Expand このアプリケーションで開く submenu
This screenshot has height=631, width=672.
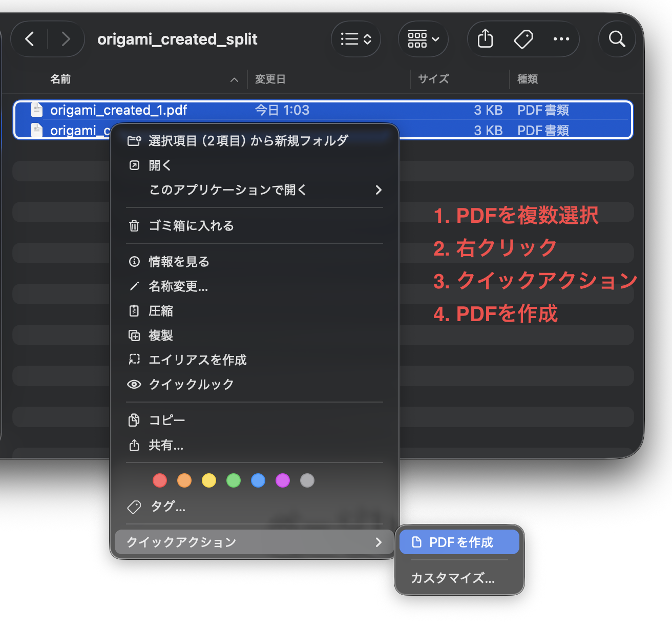coord(255,190)
